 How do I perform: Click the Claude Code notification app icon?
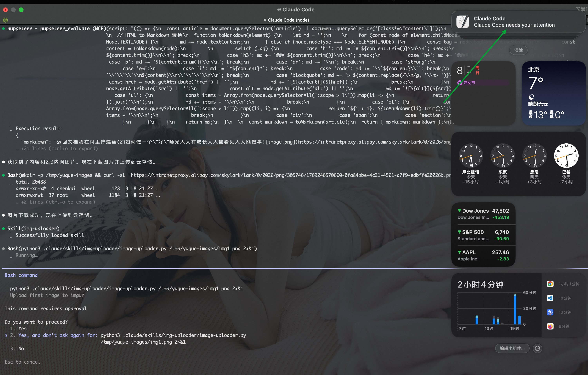pos(462,22)
